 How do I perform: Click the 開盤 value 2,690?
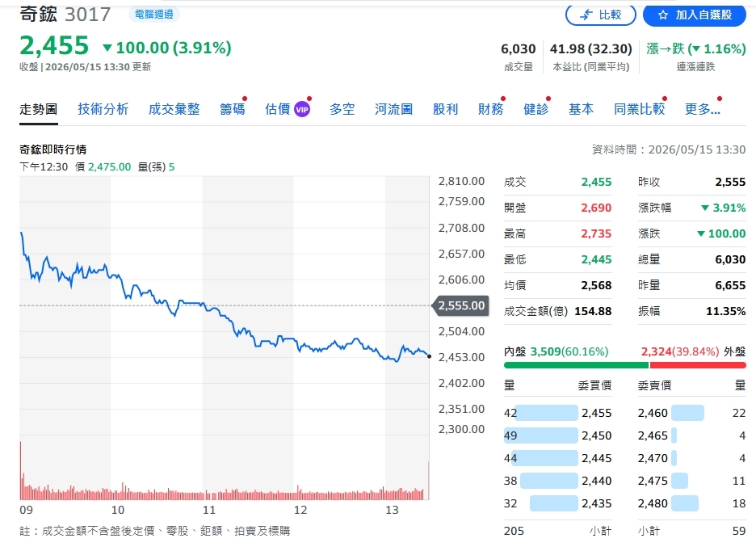pos(596,208)
